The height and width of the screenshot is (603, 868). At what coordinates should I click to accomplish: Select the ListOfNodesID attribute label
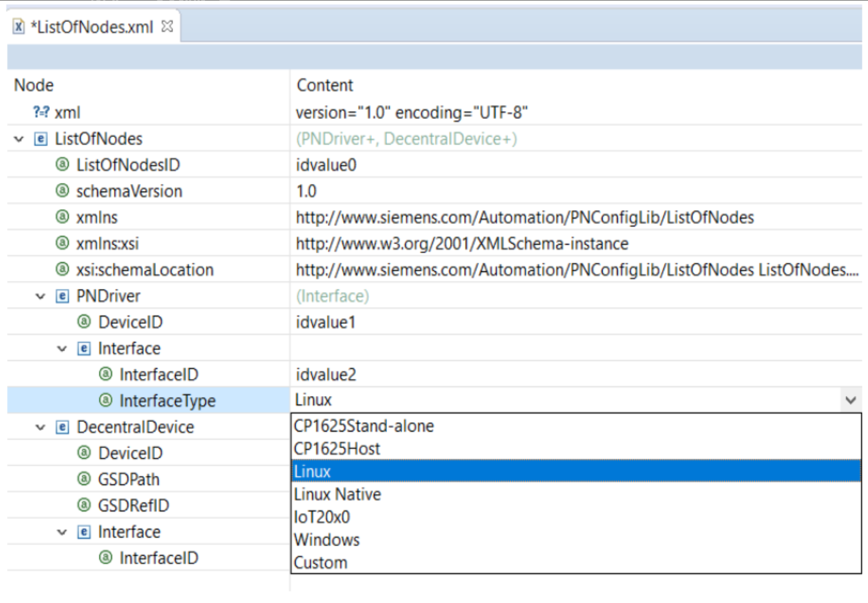[128, 165]
